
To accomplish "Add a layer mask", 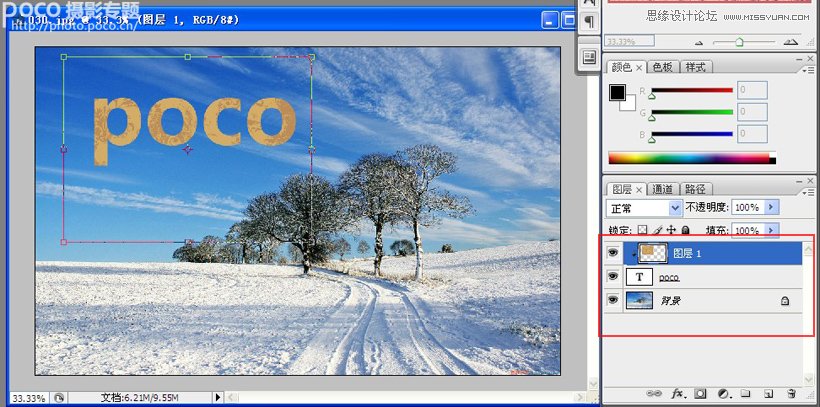I will click(701, 393).
